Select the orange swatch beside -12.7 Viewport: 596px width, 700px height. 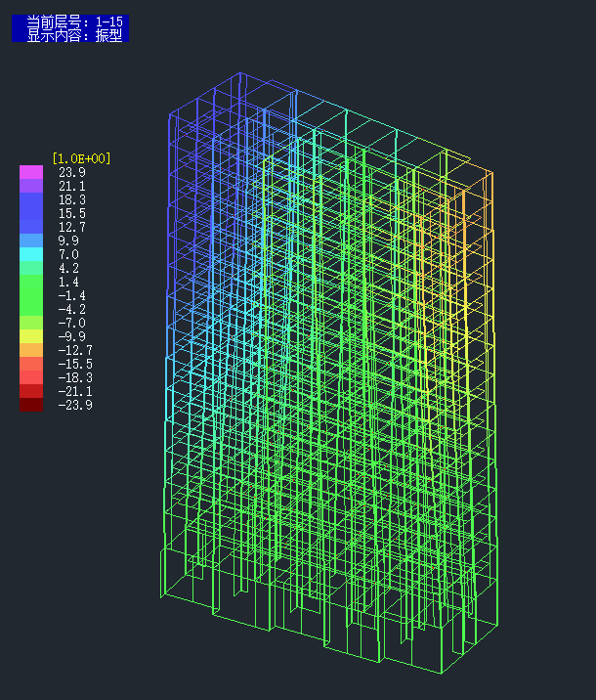(x=31, y=350)
